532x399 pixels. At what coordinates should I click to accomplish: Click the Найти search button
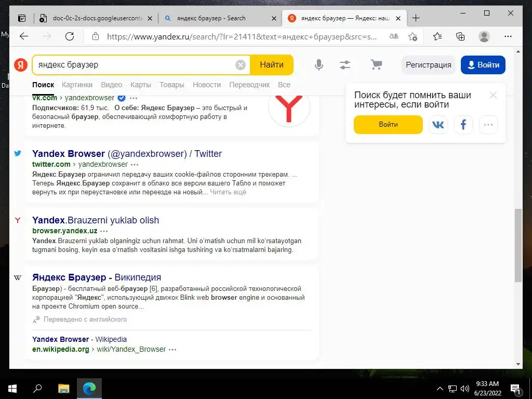(271, 65)
